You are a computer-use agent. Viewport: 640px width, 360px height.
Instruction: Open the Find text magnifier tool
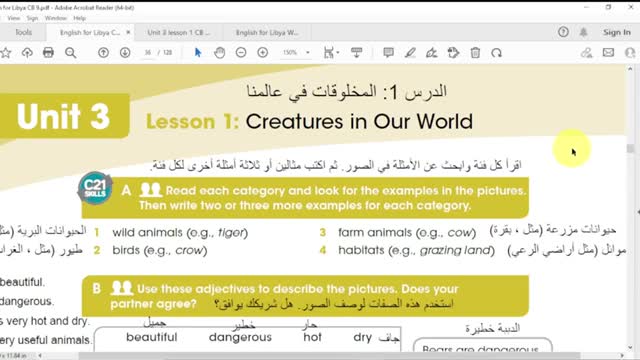(x=70, y=53)
